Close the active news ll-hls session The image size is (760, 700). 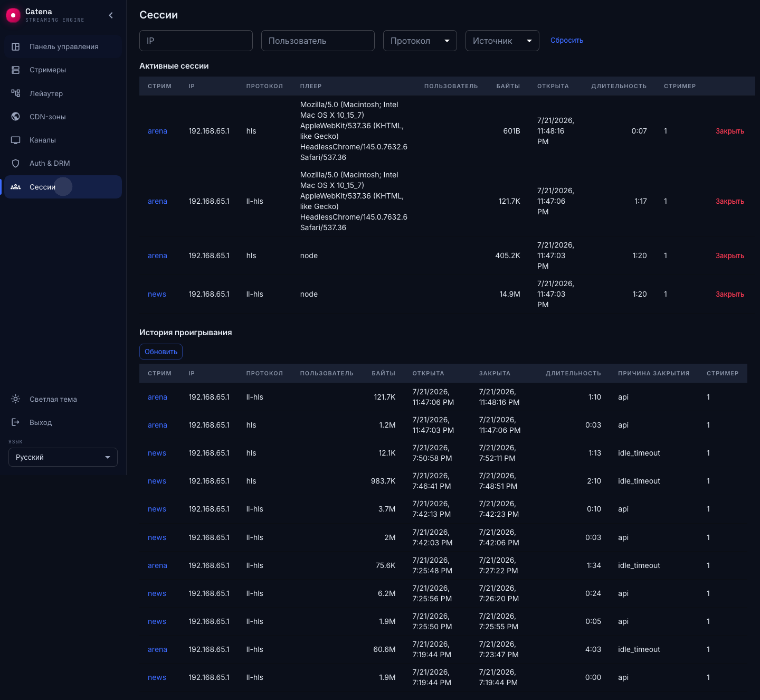pyautogui.click(x=730, y=294)
